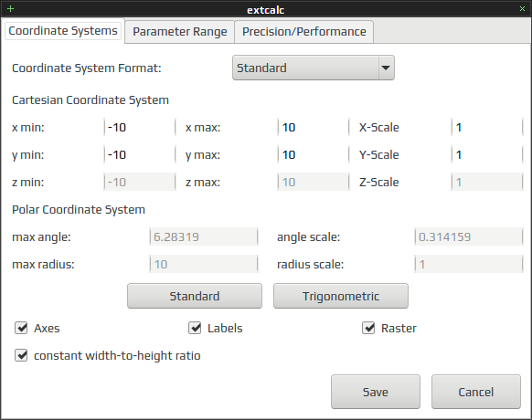Click the disabled z max field
The width and height of the screenshot is (532, 420).
tap(314, 182)
